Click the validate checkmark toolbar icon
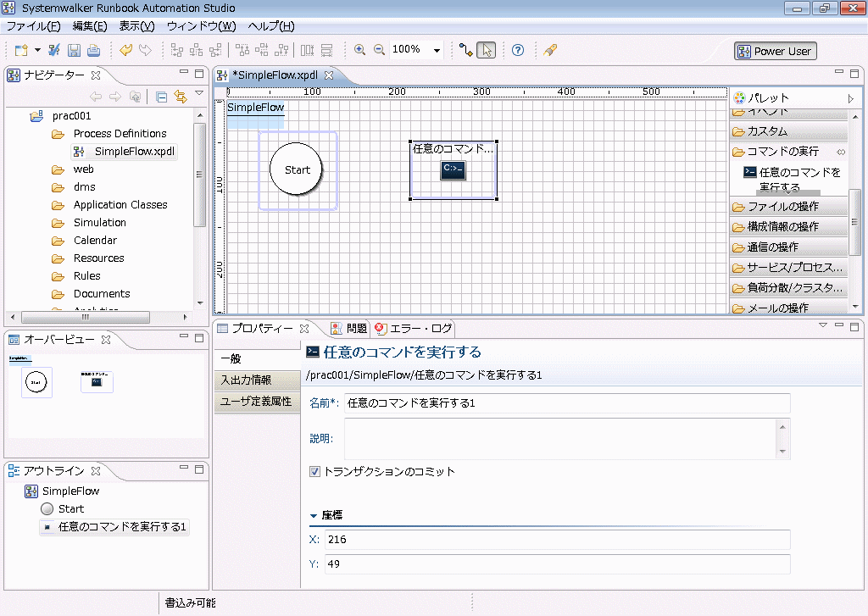This screenshot has height=616, width=868. click(x=54, y=50)
